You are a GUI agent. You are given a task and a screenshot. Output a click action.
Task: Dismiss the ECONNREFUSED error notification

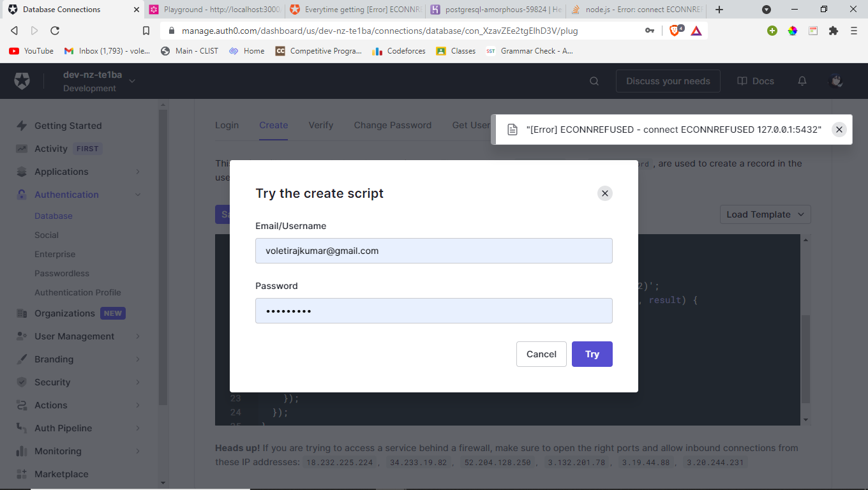(839, 130)
